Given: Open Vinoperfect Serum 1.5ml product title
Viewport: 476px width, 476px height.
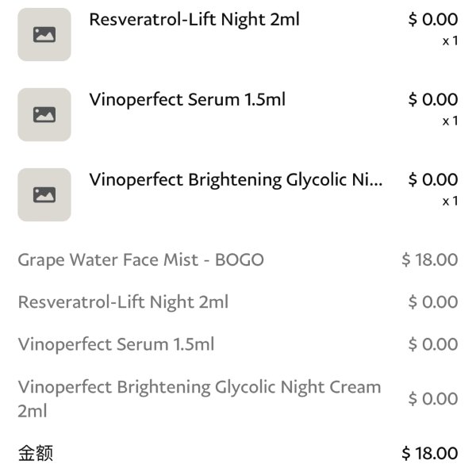Looking at the screenshot, I should click(x=187, y=100).
